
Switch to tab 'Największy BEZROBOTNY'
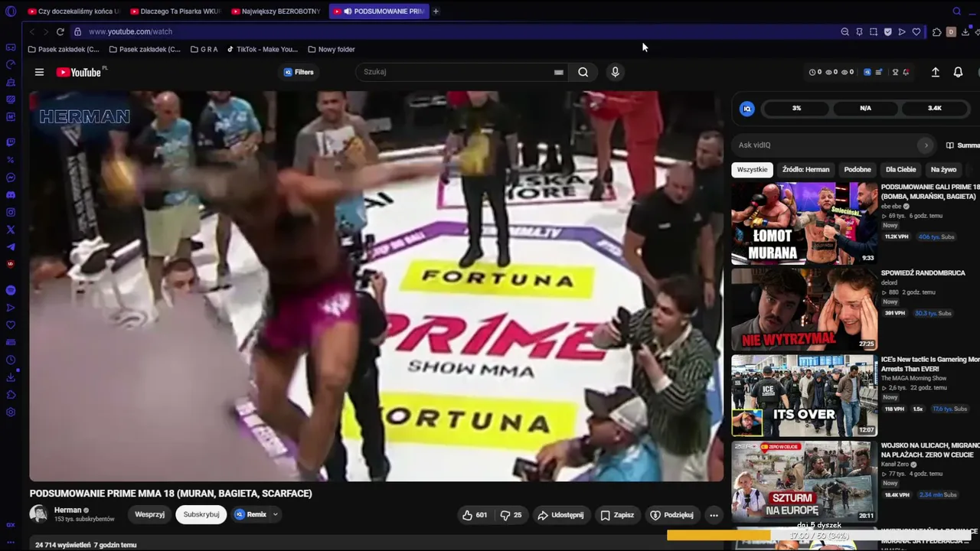tap(277, 11)
